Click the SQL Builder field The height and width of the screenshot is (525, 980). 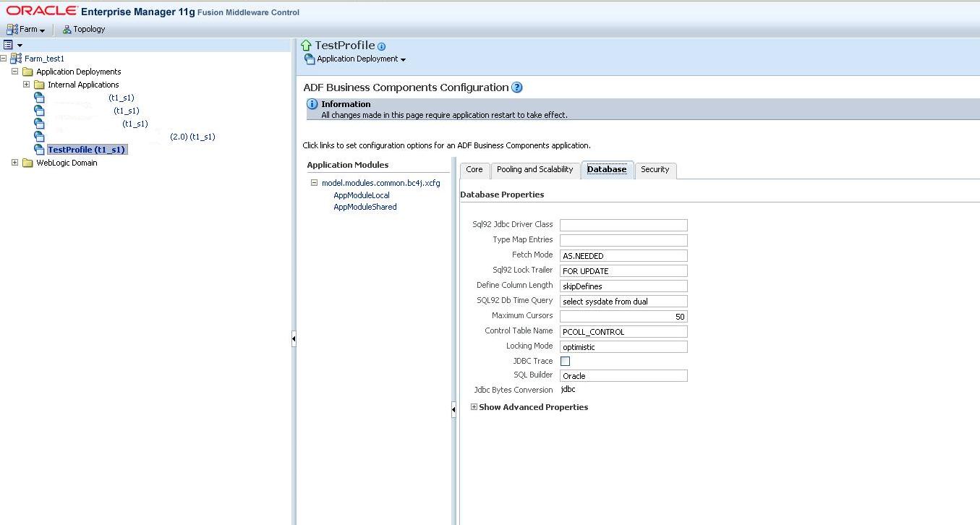(x=623, y=375)
